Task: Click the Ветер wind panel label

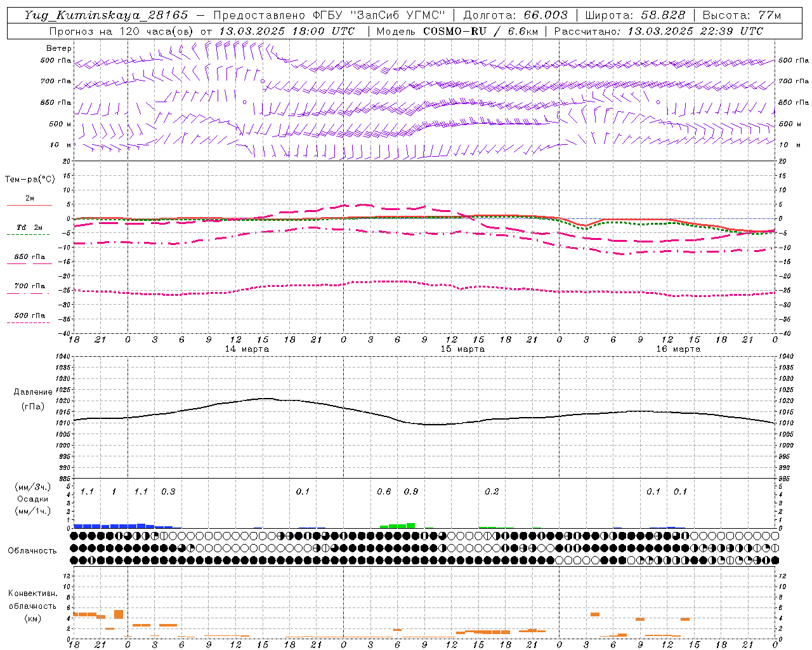Action: click(59, 48)
